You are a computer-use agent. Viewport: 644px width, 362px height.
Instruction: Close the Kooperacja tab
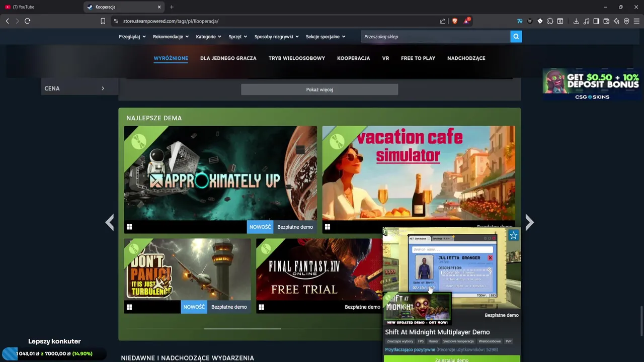(159, 7)
